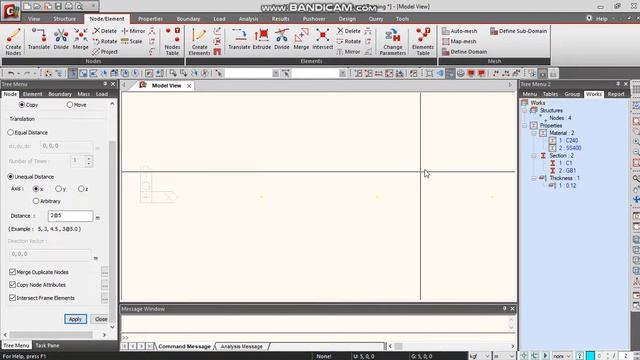Collapse Section : 2 tree node

[x=534, y=156]
